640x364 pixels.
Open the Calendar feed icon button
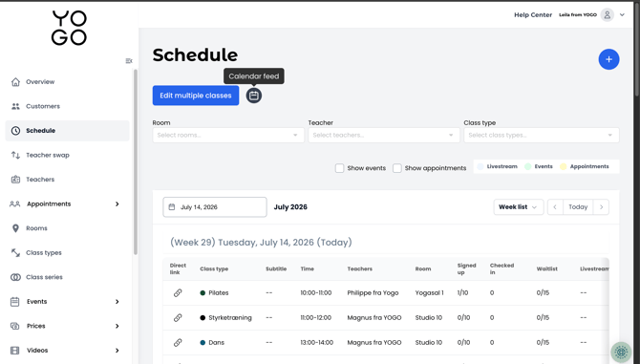point(254,96)
